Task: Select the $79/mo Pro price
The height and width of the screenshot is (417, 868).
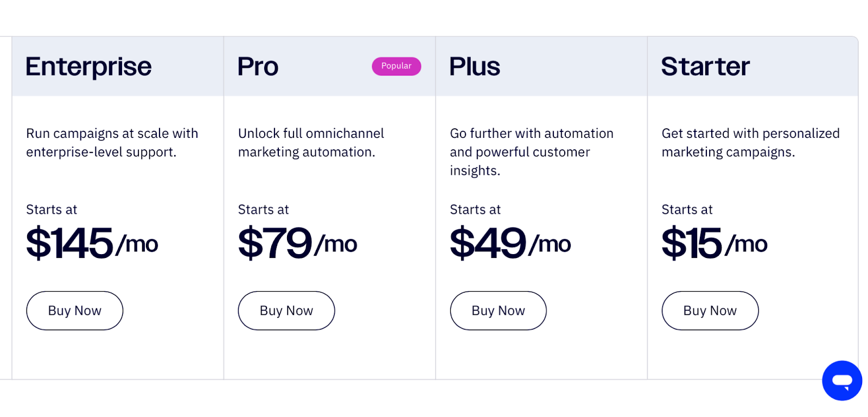Action: coord(297,243)
